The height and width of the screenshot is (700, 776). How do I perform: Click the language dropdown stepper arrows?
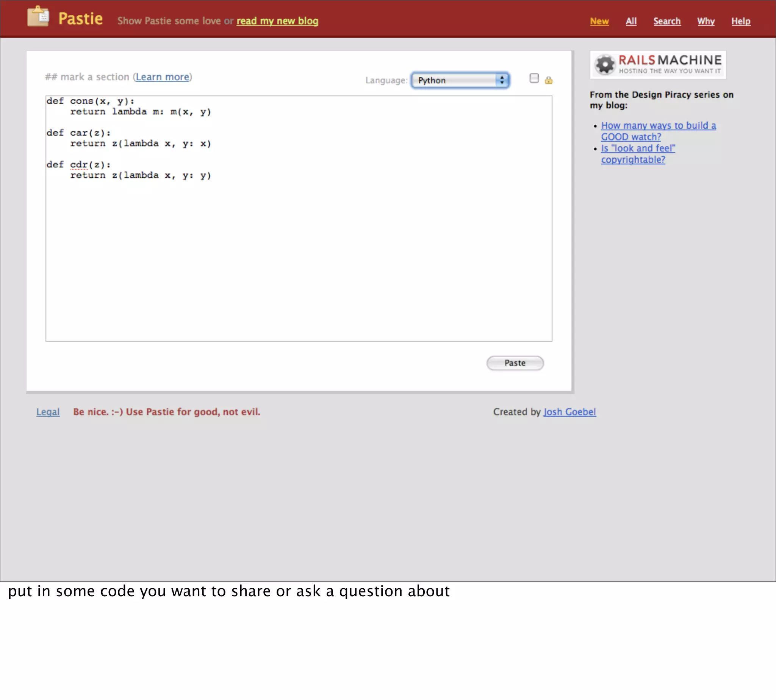[502, 80]
